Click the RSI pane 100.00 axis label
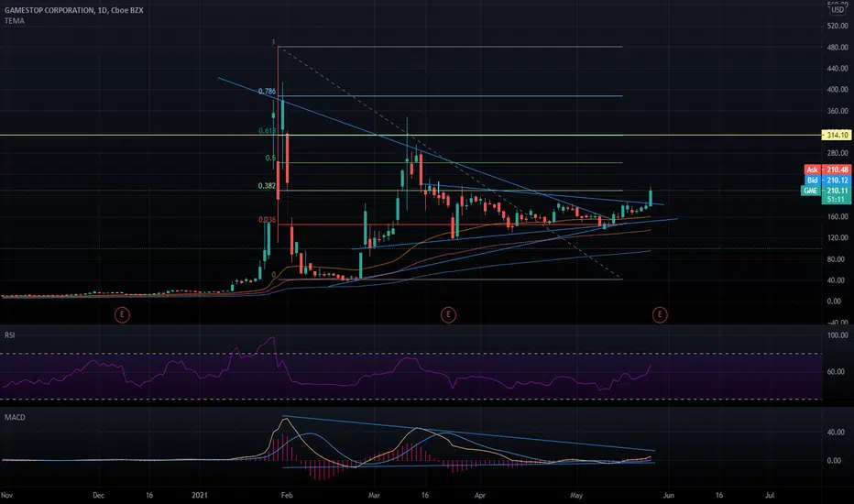Viewport: 854px width, 504px height. click(838, 335)
